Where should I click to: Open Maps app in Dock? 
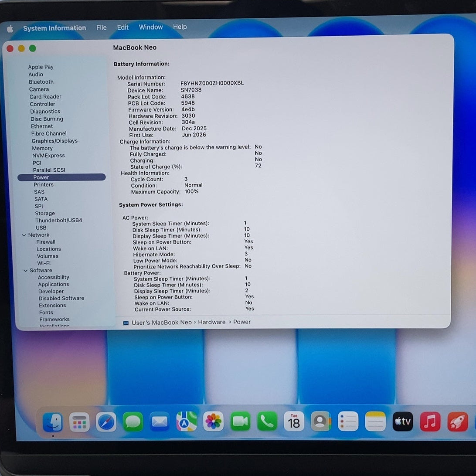(x=187, y=422)
